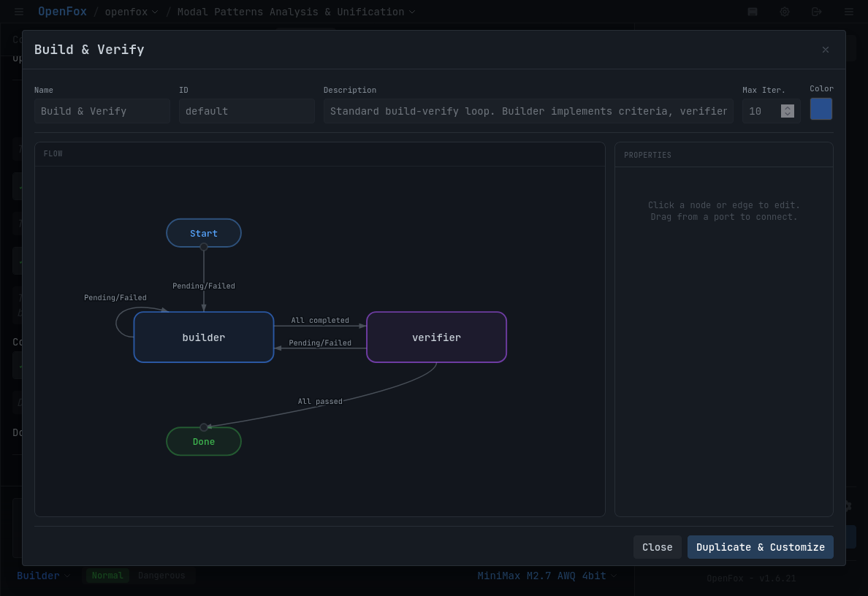This screenshot has height=596, width=868.
Task: Open the hamburger menu in the top-left
Action: click(x=19, y=12)
